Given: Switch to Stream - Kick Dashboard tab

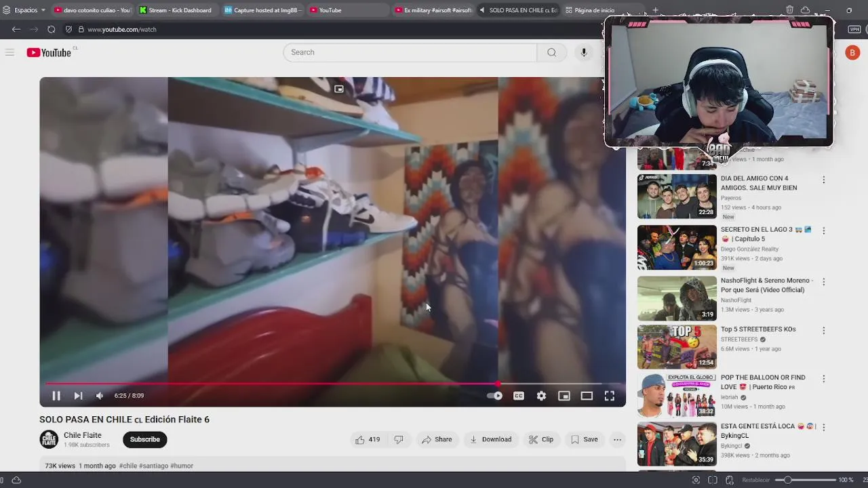Looking at the screenshot, I should coord(177,10).
